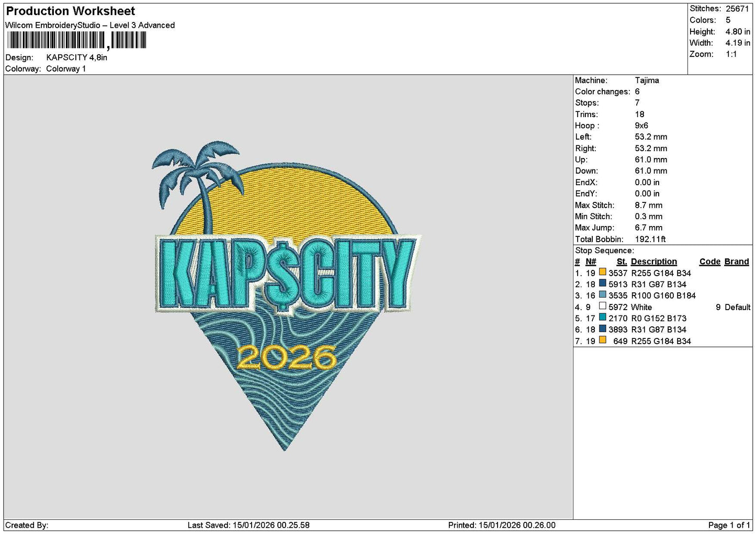The height and width of the screenshot is (534, 756).
Task: Click the 'Min Stitch:' value '0.3 mm'
Action: click(x=649, y=217)
